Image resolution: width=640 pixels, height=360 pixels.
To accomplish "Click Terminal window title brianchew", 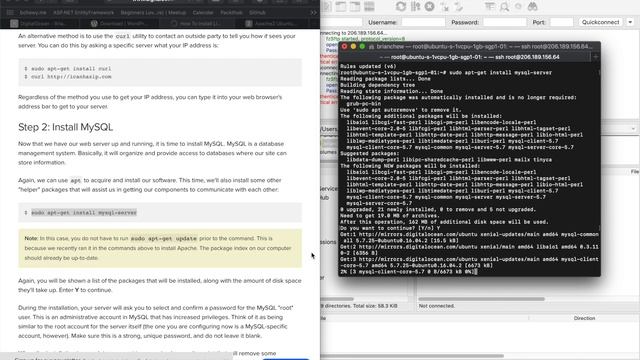I will [x=482, y=47].
